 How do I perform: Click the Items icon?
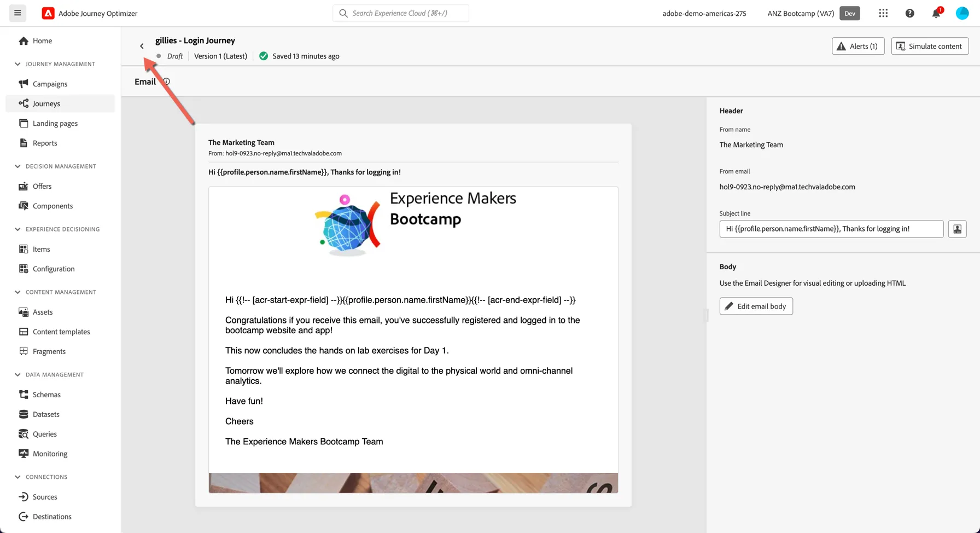click(x=24, y=249)
